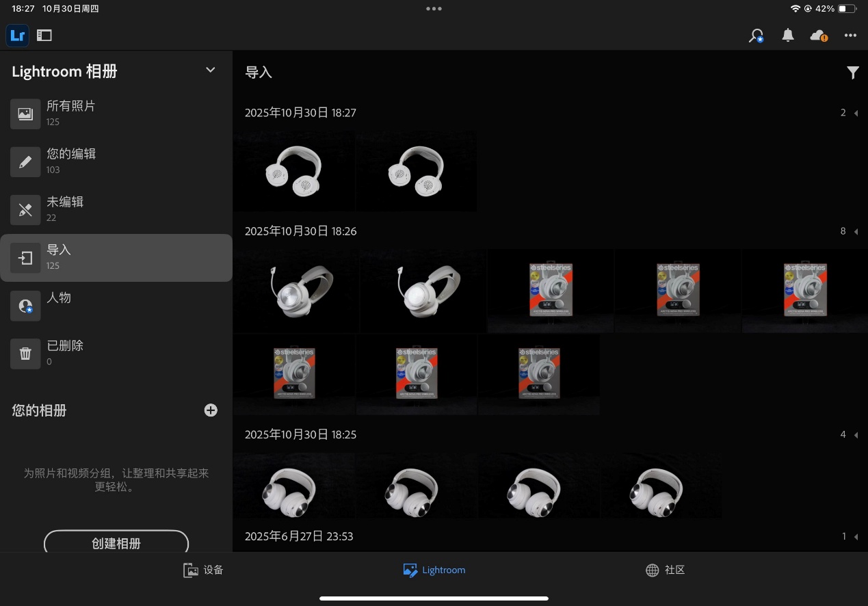Add a new album with plus icon
The width and height of the screenshot is (868, 606).
click(211, 410)
